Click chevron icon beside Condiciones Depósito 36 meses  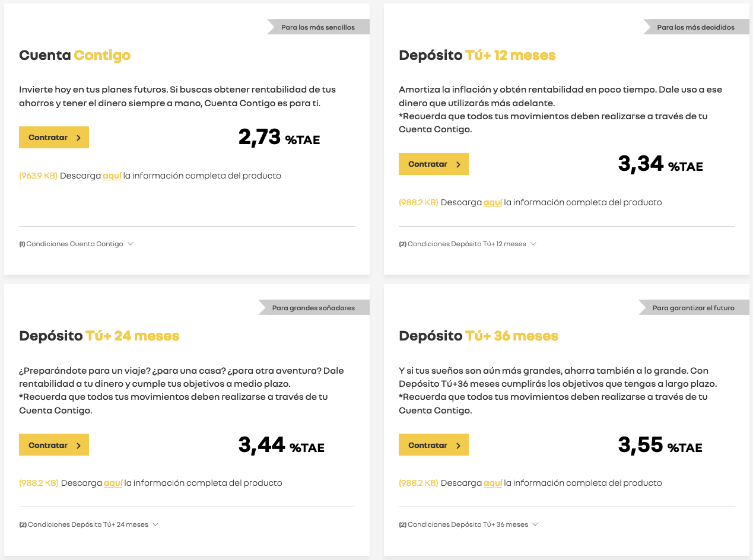click(535, 524)
